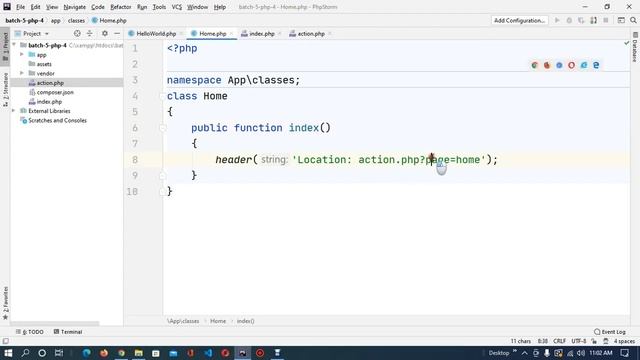Open VS Code from the Windows taskbar
This screenshot has width=640, height=360.
[208, 353]
